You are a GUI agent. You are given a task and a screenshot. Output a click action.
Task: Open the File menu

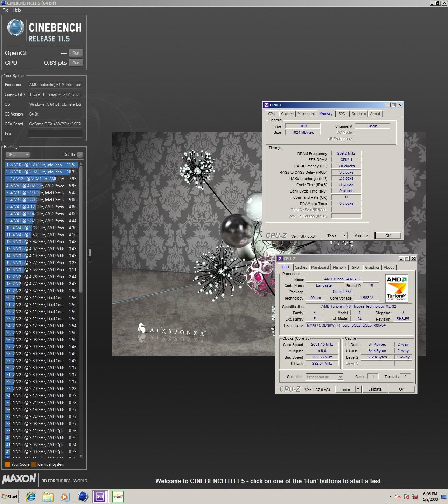(x=6, y=10)
